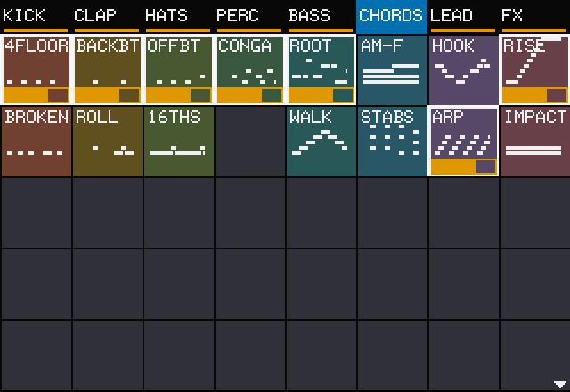The image size is (570, 392).
Task: Trigger the ROLL clap clip
Action: click(107, 141)
